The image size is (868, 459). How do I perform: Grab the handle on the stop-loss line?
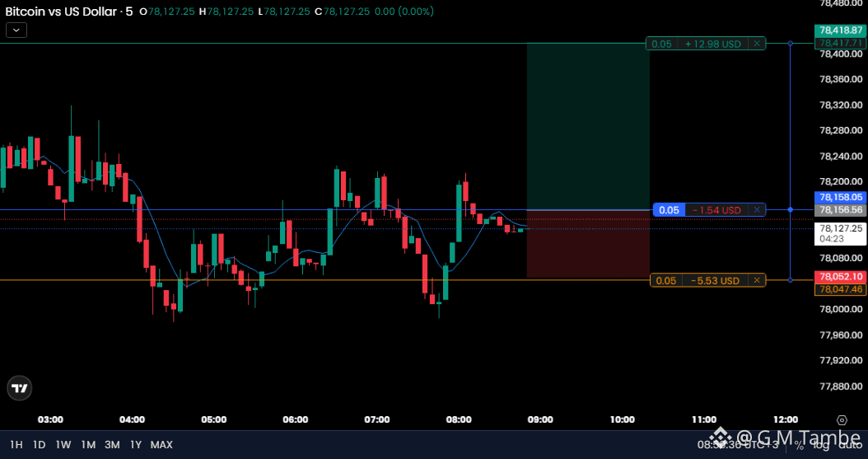[790, 280]
